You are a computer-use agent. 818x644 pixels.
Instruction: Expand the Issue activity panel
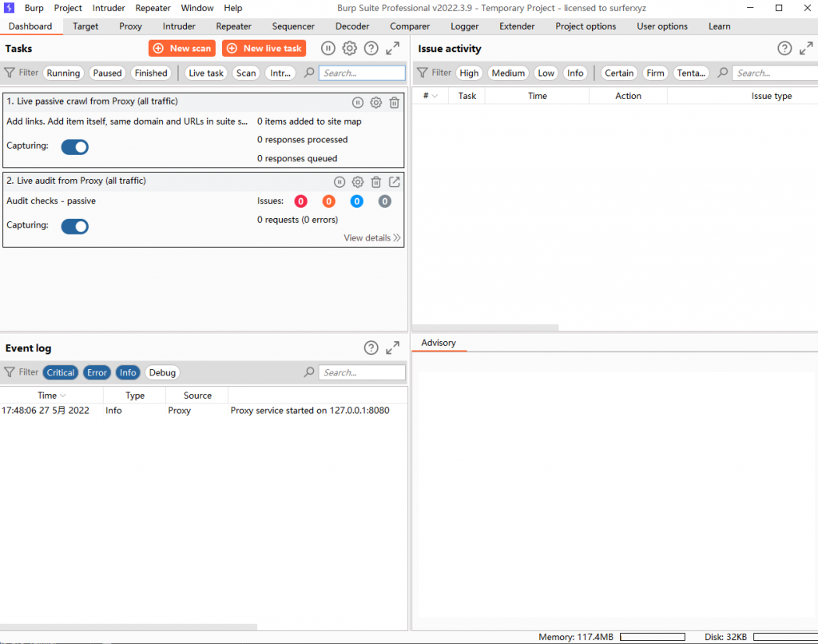click(806, 49)
